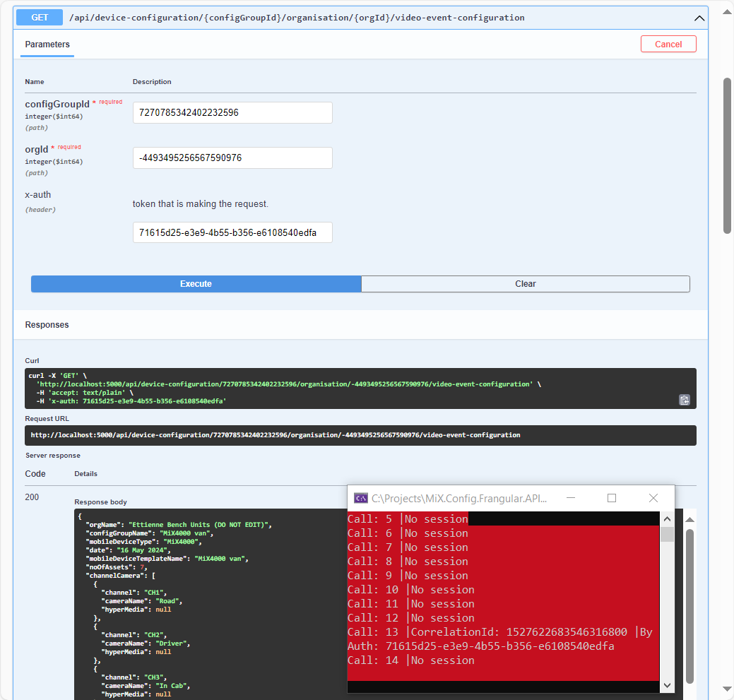Maximize the MiX.Config.Frangular.API console window

point(612,498)
